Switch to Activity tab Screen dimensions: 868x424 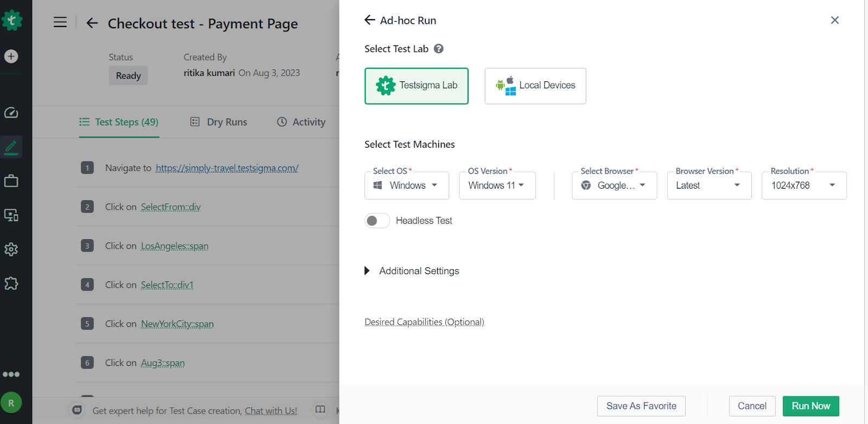coord(302,122)
